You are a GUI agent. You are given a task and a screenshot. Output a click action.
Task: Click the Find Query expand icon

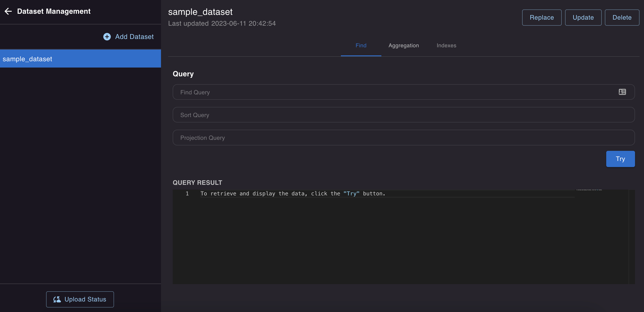tap(623, 92)
